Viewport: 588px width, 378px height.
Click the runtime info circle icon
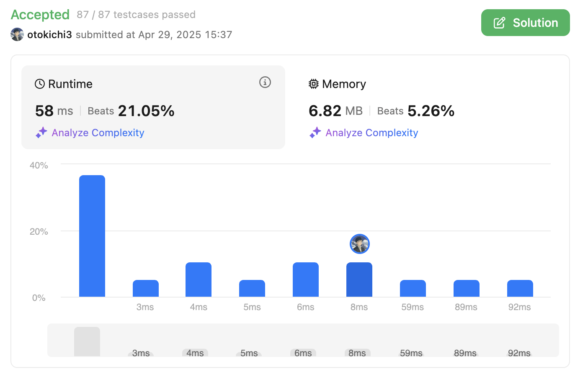click(x=265, y=82)
